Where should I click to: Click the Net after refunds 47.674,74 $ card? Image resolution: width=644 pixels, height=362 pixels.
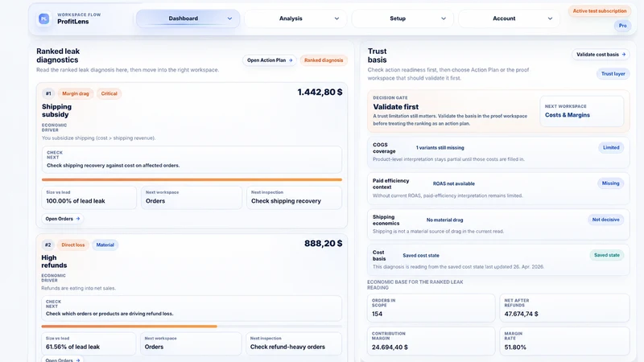(x=564, y=308)
